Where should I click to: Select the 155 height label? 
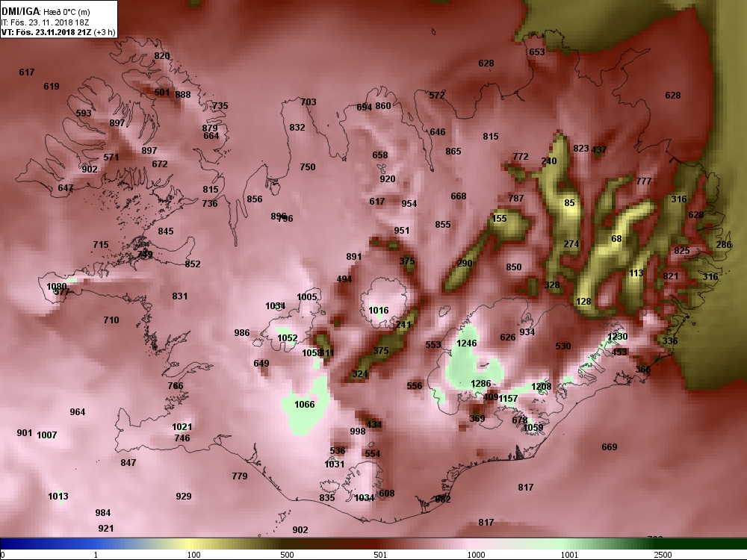499,219
